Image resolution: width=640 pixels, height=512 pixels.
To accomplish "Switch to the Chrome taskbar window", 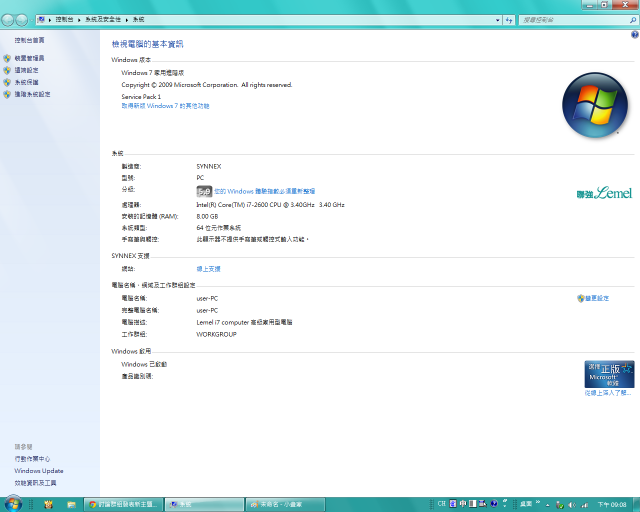I will [x=123, y=505].
